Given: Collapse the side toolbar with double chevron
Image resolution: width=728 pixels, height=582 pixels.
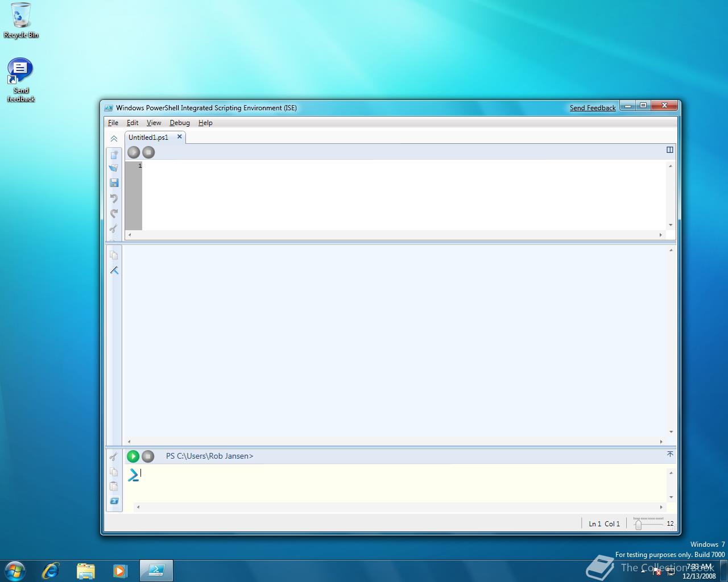Looking at the screenshot, I should (x=114, y=139).
